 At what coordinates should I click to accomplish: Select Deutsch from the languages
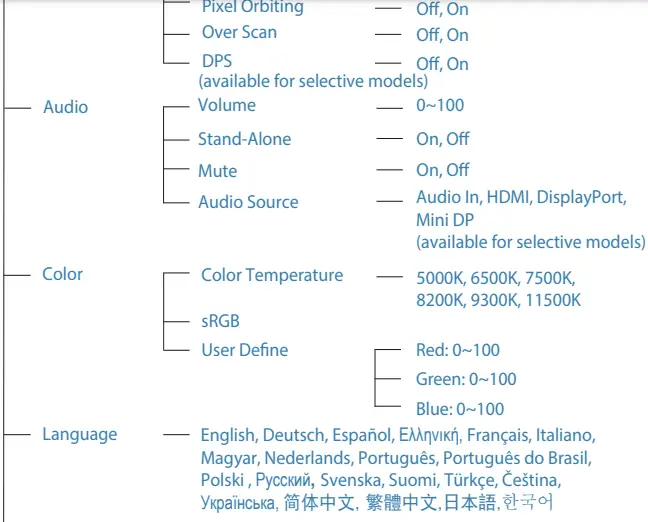[x=293, y=435]
